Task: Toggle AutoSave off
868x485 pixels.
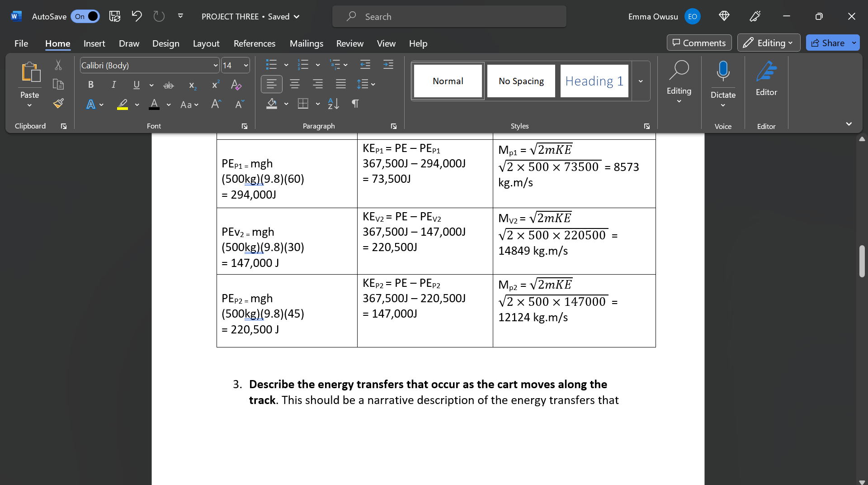Action: pyautogui.click(x=85, y=16)
